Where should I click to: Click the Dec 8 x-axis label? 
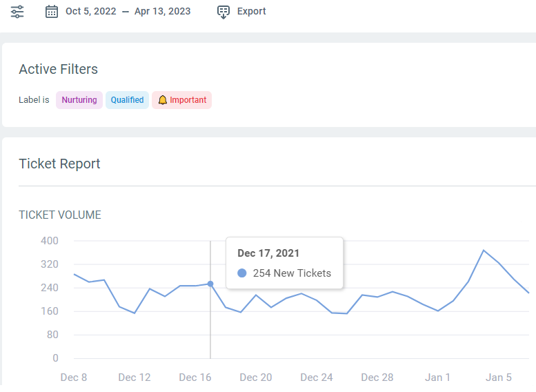pos(74,378)
